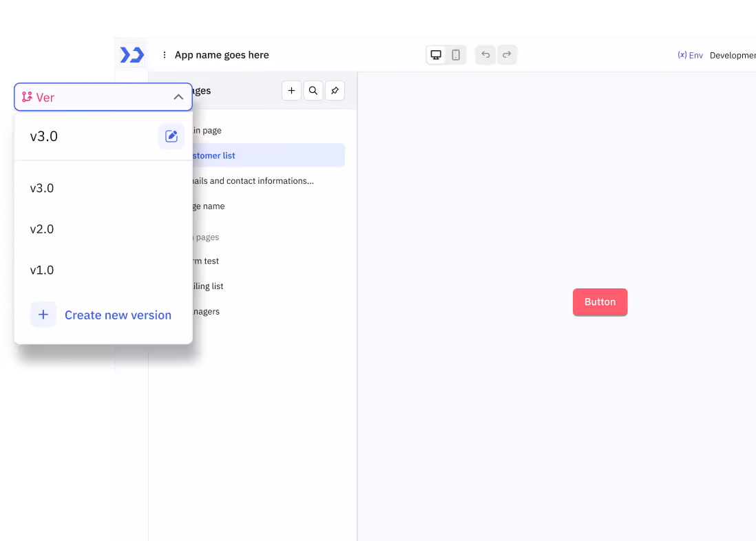Click edit icon next to v3.0
This screenshot has height=541, width=756.
tap(171, 136)
